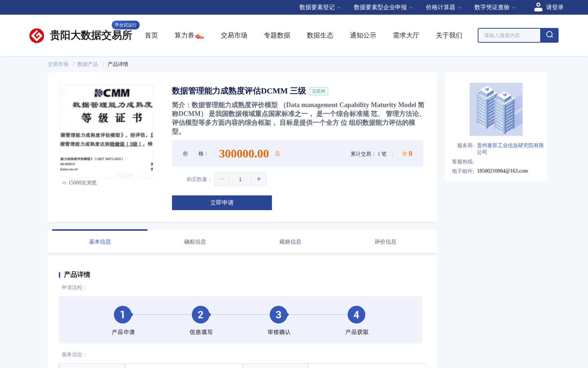Screen dimensions: 588x368
Task: Click the 立即申请 button
Action: [222, 203]
